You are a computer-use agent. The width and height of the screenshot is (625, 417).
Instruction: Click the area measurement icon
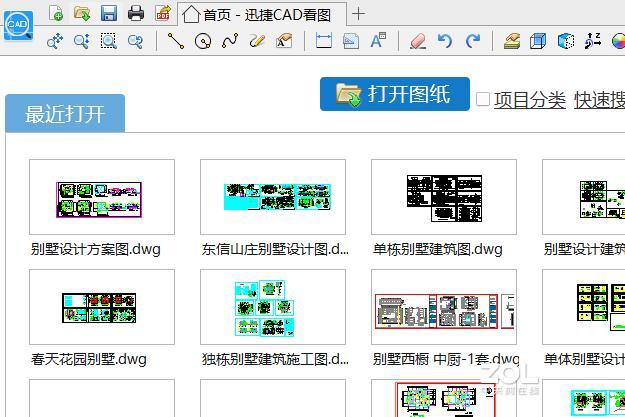pos(351,41)
